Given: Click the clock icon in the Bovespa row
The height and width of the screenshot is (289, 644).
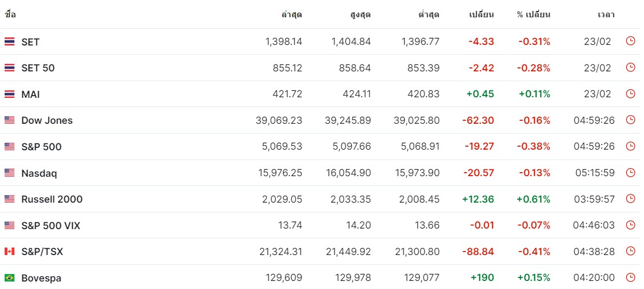Looking at the screenshot, I should click(x=630, y=277).
